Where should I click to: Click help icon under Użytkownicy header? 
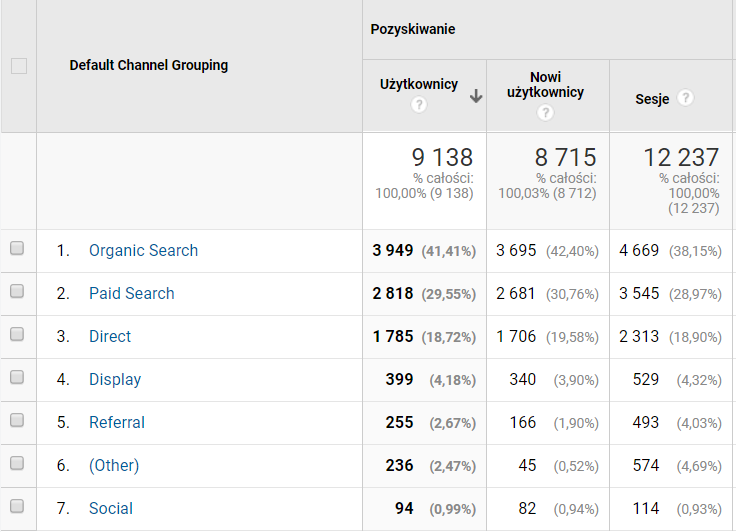419,106
